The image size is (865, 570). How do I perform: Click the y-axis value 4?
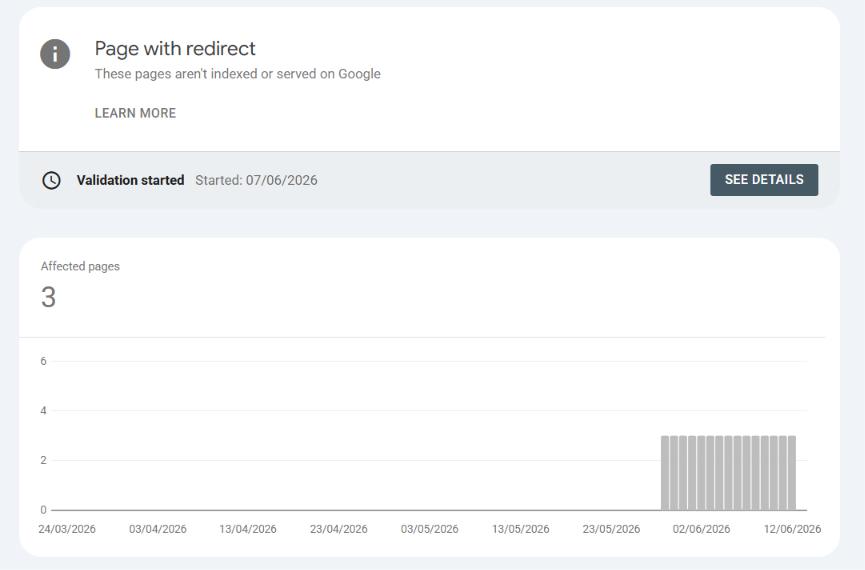click(x=44, y=411)
